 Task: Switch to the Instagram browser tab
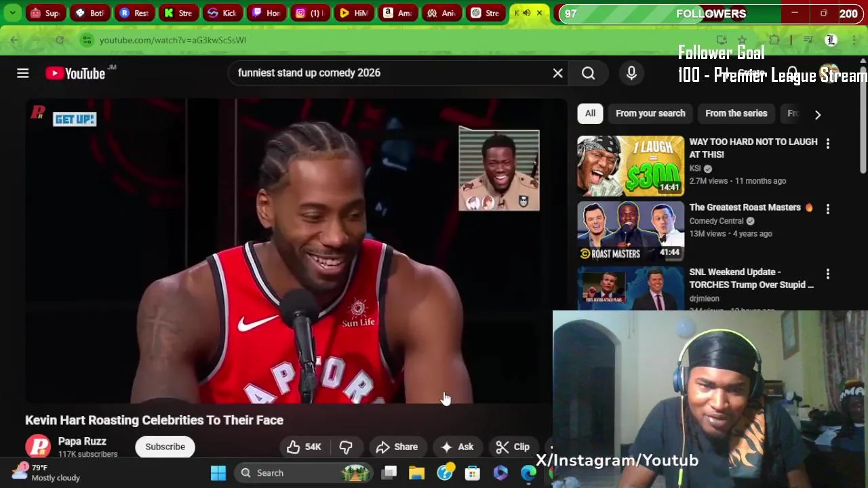(x=309, y=13)
